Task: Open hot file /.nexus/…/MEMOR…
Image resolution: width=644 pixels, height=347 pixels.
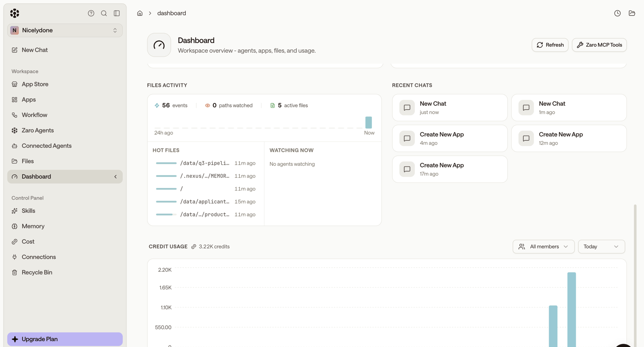Action: point(206,176)
